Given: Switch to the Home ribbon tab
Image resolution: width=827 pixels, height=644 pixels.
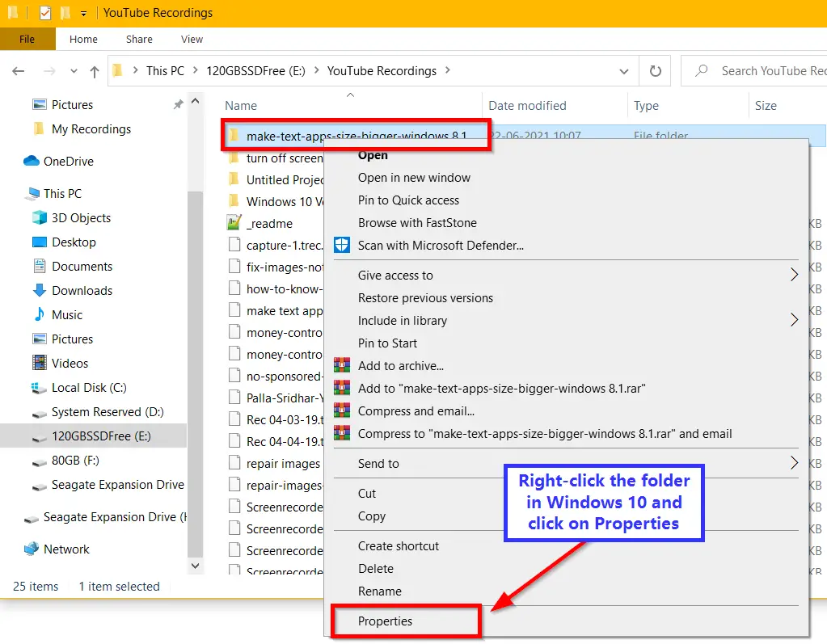Looking at the screenshot, I should [83, 39].
